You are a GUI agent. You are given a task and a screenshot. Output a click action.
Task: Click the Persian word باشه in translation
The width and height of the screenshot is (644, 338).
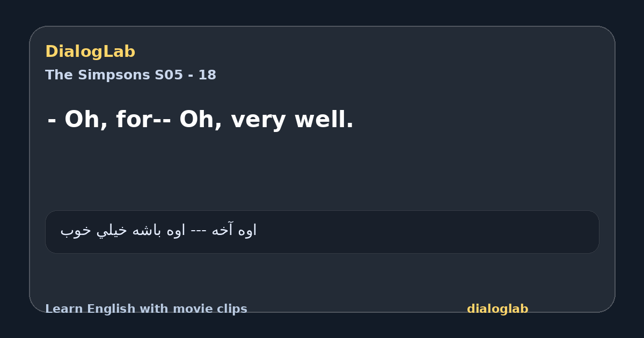coord(147,231)
